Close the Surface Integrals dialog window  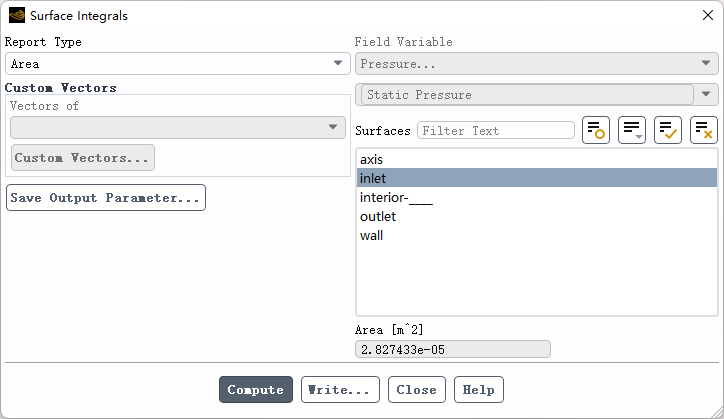707,16
